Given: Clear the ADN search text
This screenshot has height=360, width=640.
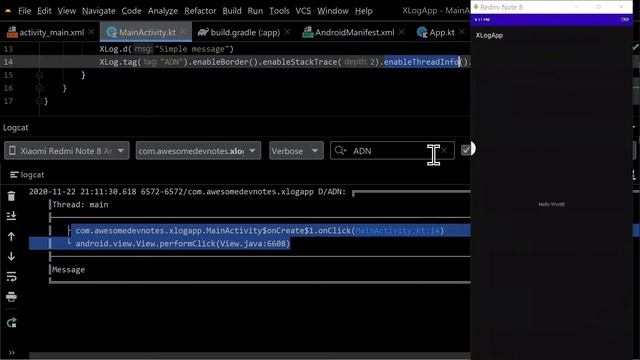Looking at the screenshot, I should pos(444,151).
